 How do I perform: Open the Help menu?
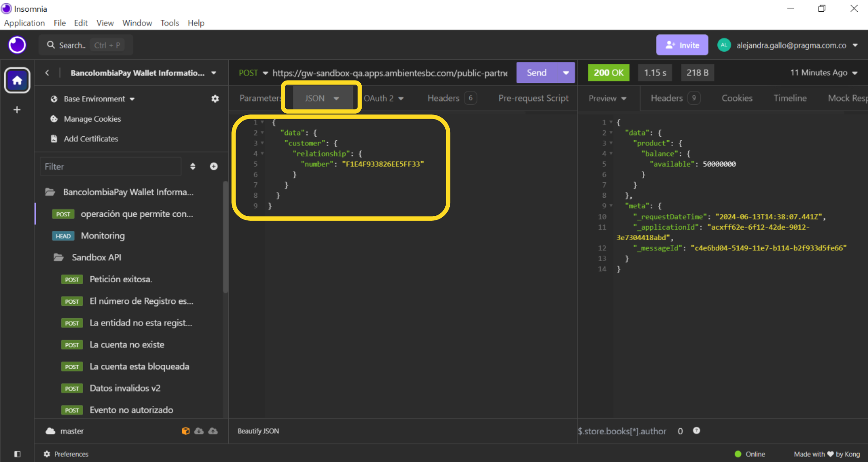(x=196, y=23)
